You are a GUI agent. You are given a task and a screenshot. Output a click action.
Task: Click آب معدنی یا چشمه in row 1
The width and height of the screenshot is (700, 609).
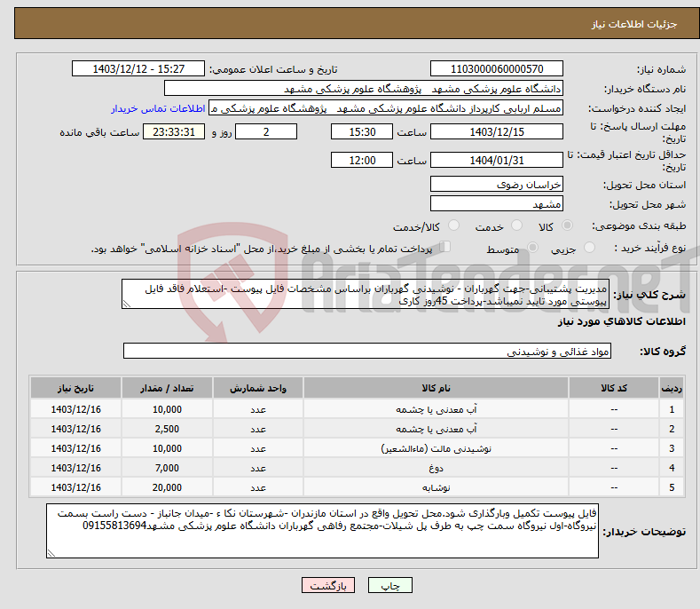pos(437,409)
